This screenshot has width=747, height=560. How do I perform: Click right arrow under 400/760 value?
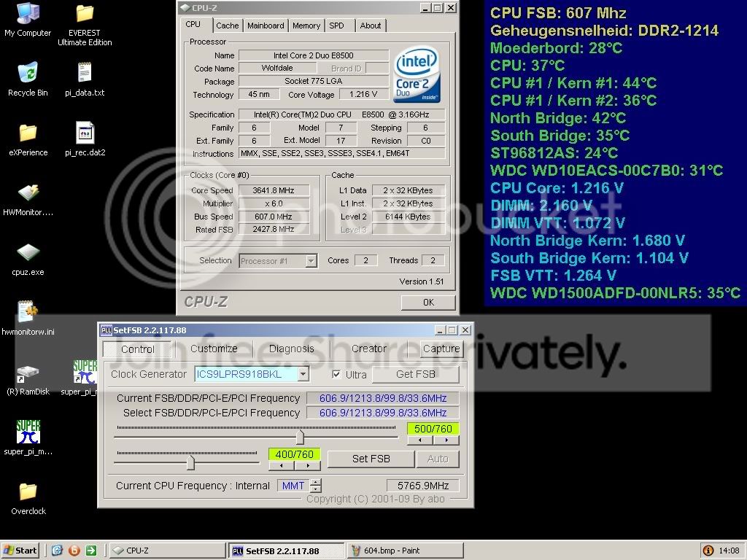click(308, 466)
